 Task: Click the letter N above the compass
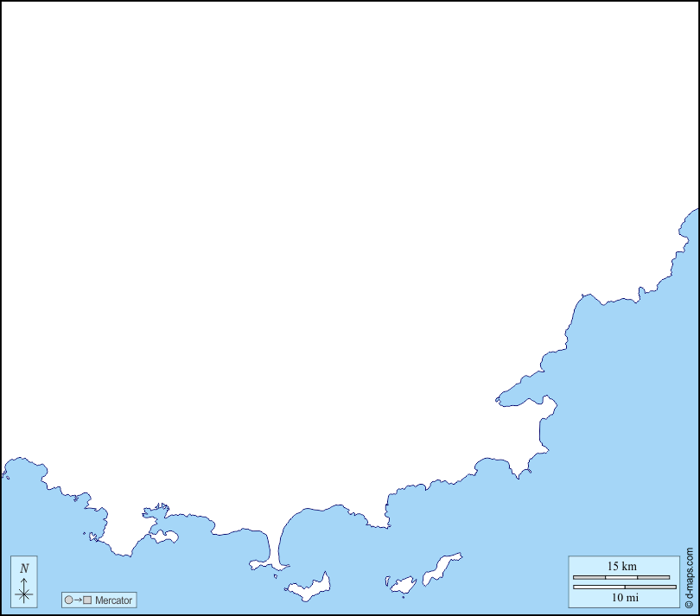point(24,568)
